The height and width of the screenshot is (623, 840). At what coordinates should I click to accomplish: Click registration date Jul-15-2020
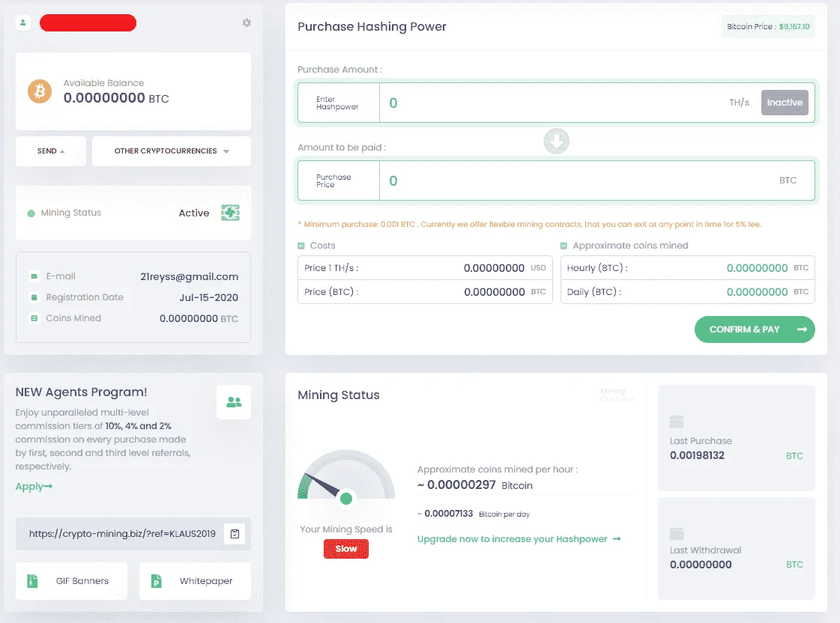click(209, 297)
